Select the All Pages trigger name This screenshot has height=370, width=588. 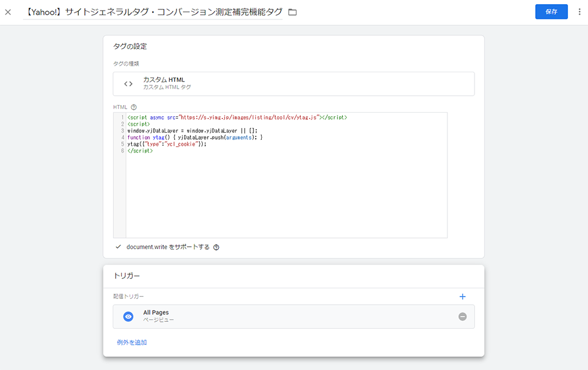point(156,312)
